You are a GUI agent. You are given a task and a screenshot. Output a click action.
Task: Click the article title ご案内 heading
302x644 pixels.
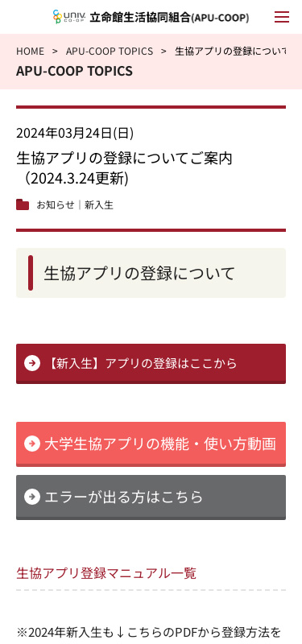click(x=125, y=168)
